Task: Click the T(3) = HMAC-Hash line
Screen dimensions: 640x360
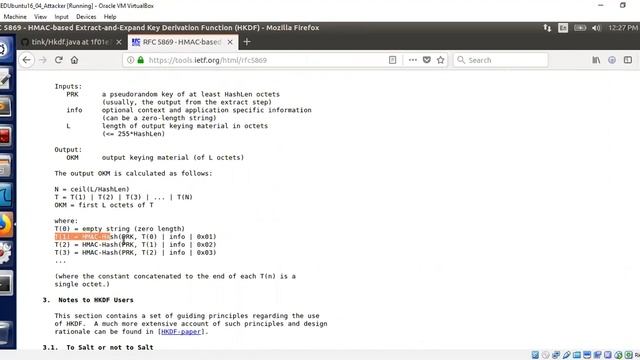Action: pyautogui.click(x=135, y=253)
